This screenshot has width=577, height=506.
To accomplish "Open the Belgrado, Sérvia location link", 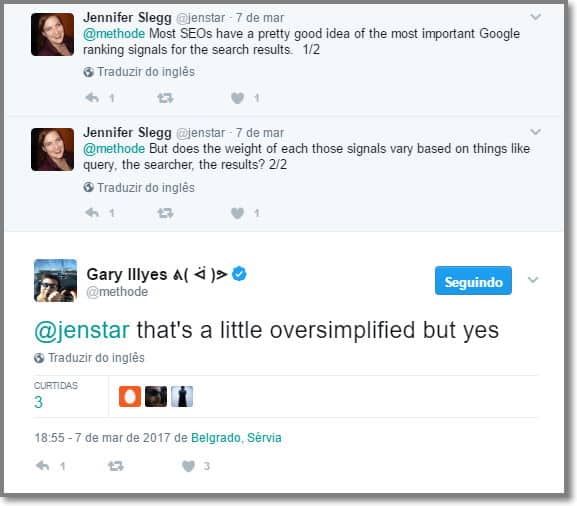I will pyautogui.click(x=236, y=438).
